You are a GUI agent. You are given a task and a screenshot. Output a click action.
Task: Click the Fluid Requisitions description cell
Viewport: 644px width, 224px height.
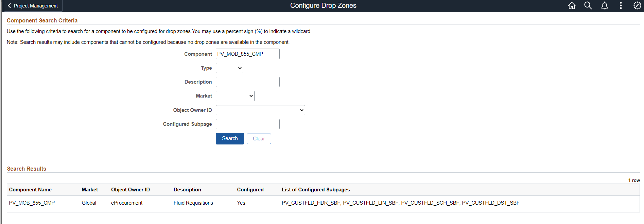[x=193, y=203]
